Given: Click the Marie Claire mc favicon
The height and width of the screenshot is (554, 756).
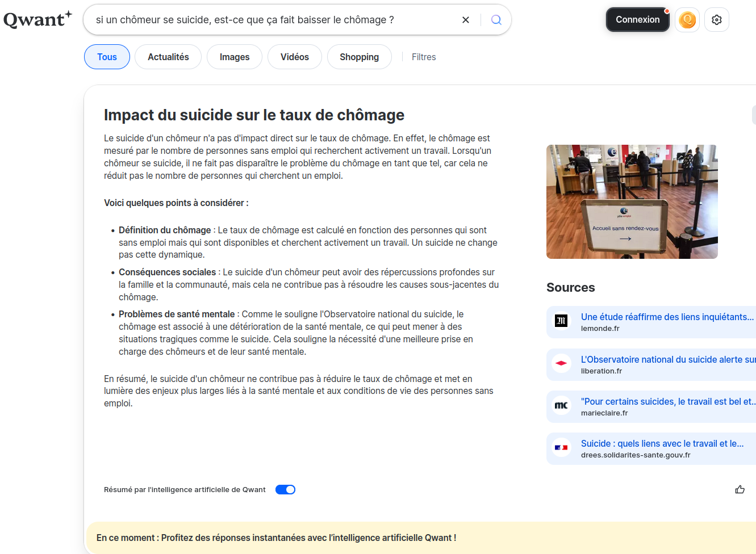Looking at the screenshot, I should click(561, 405).
